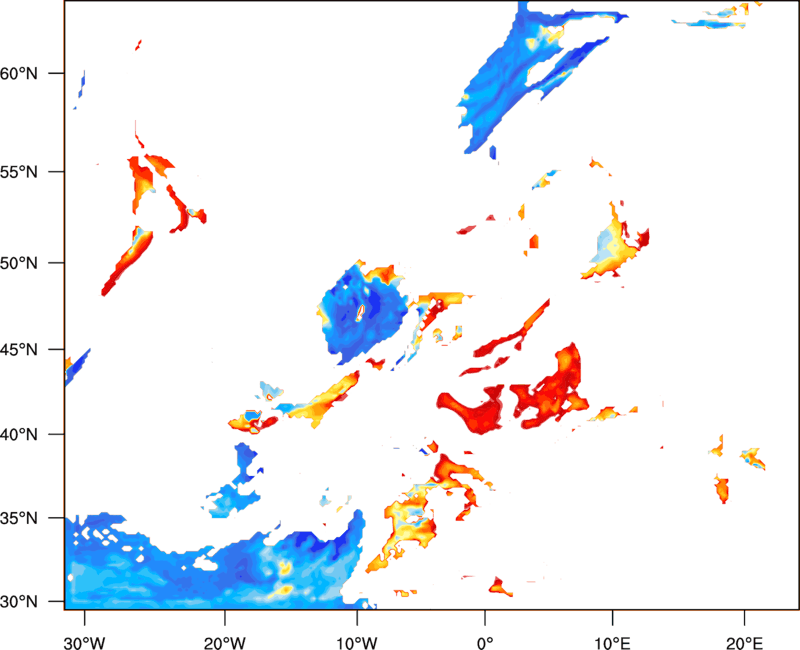
Task: Click the 20°E longitude label
Action: click(x=744, y=643)
